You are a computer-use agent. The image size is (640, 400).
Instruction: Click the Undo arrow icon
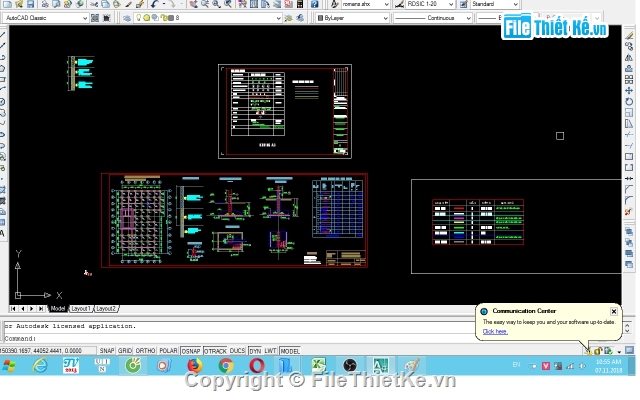click(154, 4)
